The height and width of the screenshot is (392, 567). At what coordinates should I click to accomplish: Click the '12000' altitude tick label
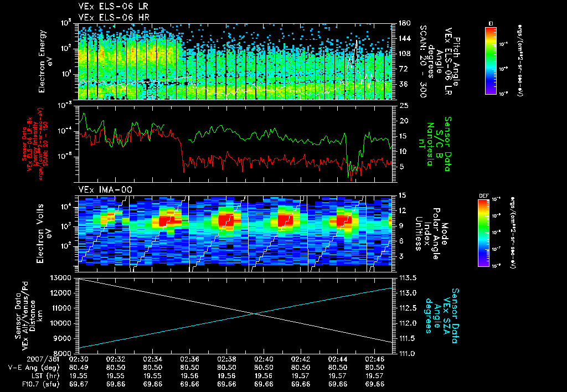pos(60,293)
